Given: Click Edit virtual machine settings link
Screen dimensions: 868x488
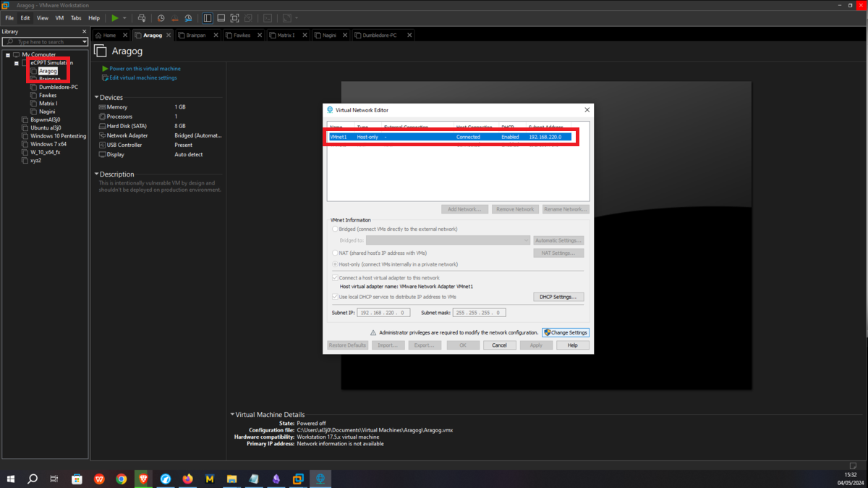Looking at the screenshot, I should [143, 77].
